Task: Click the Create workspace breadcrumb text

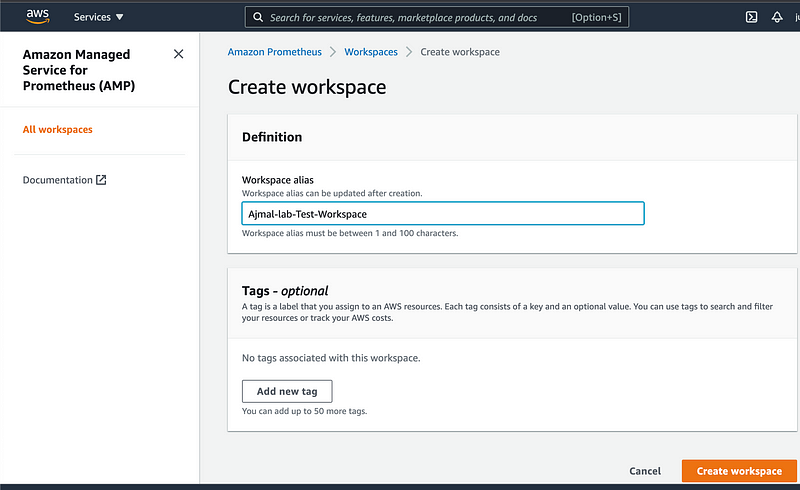Action: point(460,52)
